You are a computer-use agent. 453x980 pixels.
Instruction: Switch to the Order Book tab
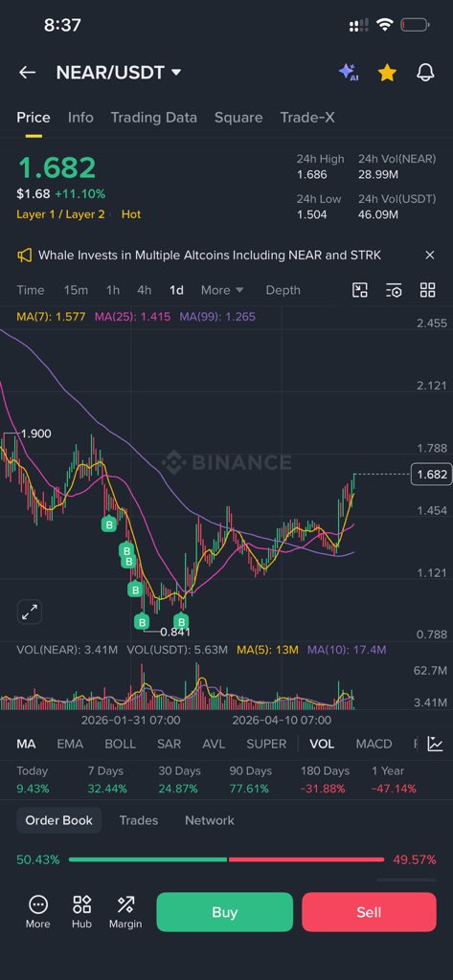(58, 820)
